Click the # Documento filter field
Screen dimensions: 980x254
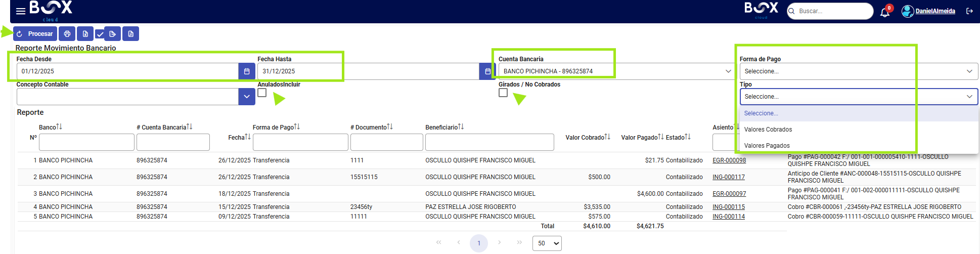pyautogui.click(x=387, y=142)
